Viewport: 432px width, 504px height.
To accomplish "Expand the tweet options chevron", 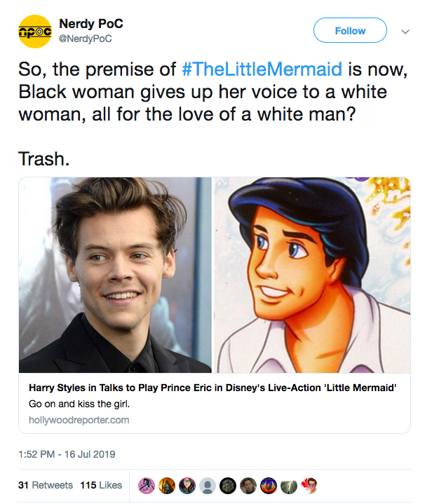I will (x=405, y=31).
